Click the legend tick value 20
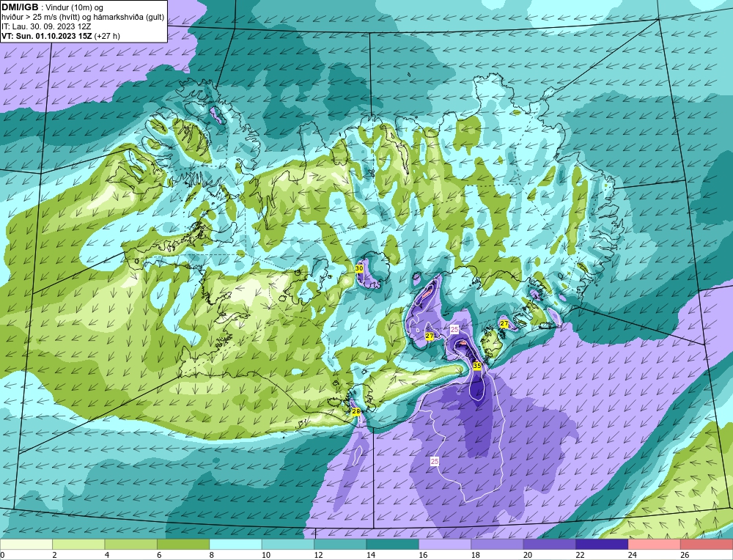Screen dimensions: 733x560 tap(528, 555)
